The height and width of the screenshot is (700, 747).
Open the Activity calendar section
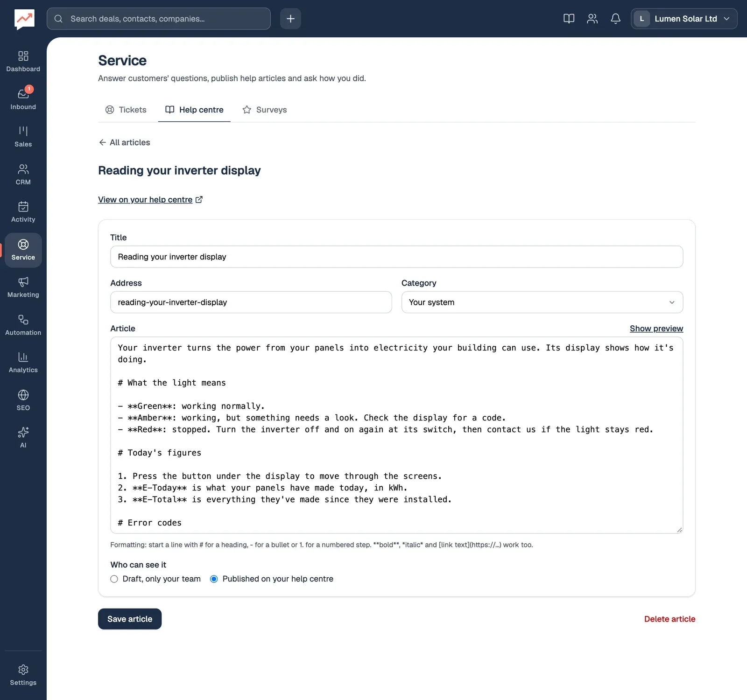23,212
